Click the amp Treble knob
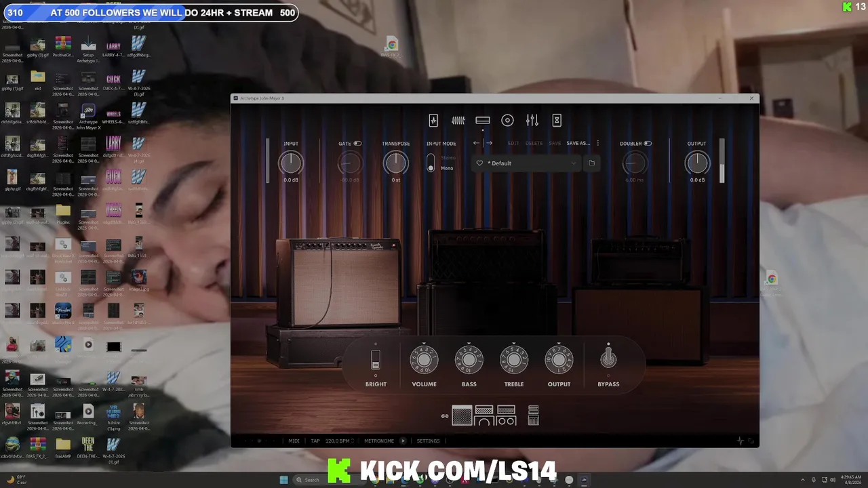Screen dimensions: 868x488 (x=514, y=360)
